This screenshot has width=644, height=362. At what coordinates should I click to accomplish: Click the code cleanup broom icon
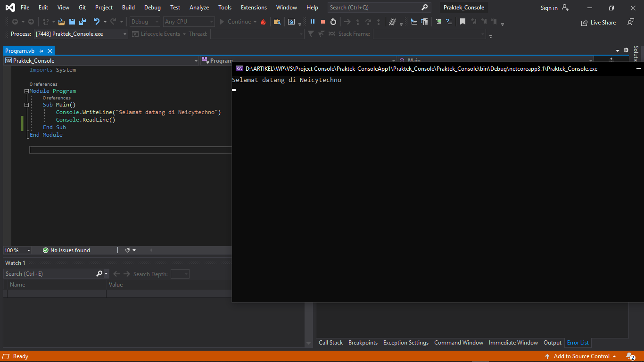click(x=128, y=250)
